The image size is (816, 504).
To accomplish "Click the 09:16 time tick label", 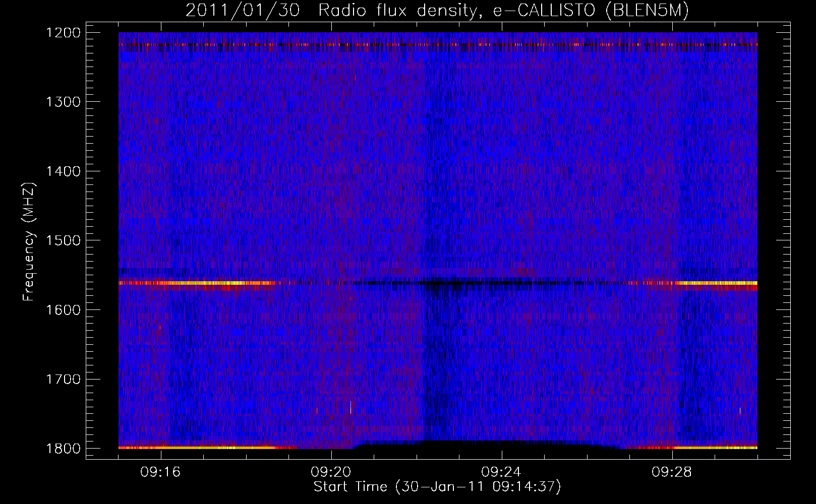I will pyautogui.click(x=160, y=472).
